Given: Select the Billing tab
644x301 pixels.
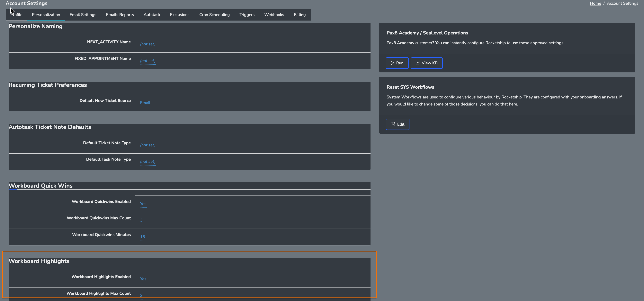Looking at the screenshot, I should 300,15.
